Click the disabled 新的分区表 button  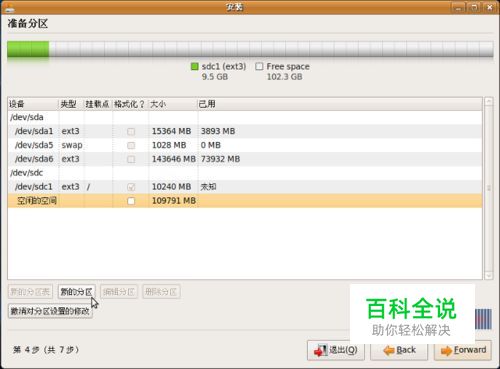point(30,292)
